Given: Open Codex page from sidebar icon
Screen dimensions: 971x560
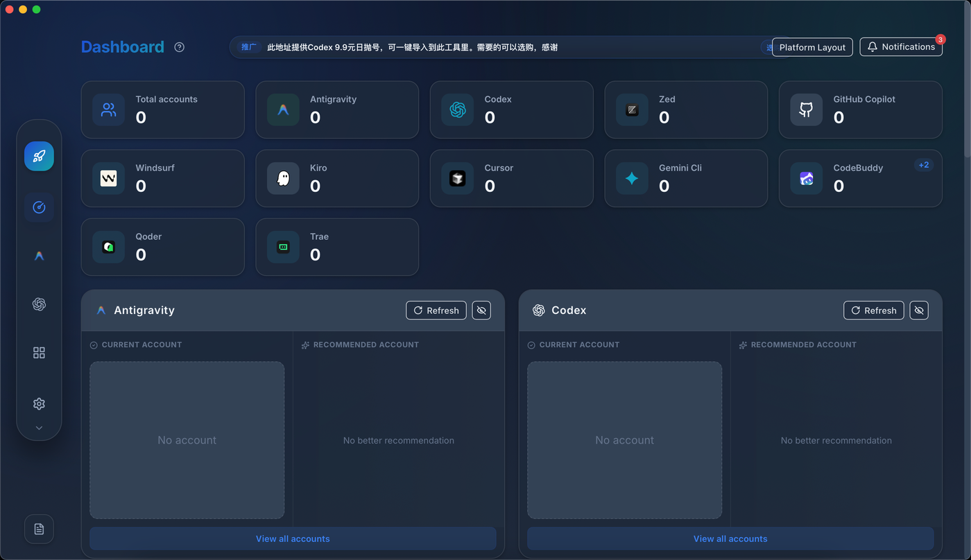Looking at the screenshot, I should pyautogui.click(x=39, y=304).
